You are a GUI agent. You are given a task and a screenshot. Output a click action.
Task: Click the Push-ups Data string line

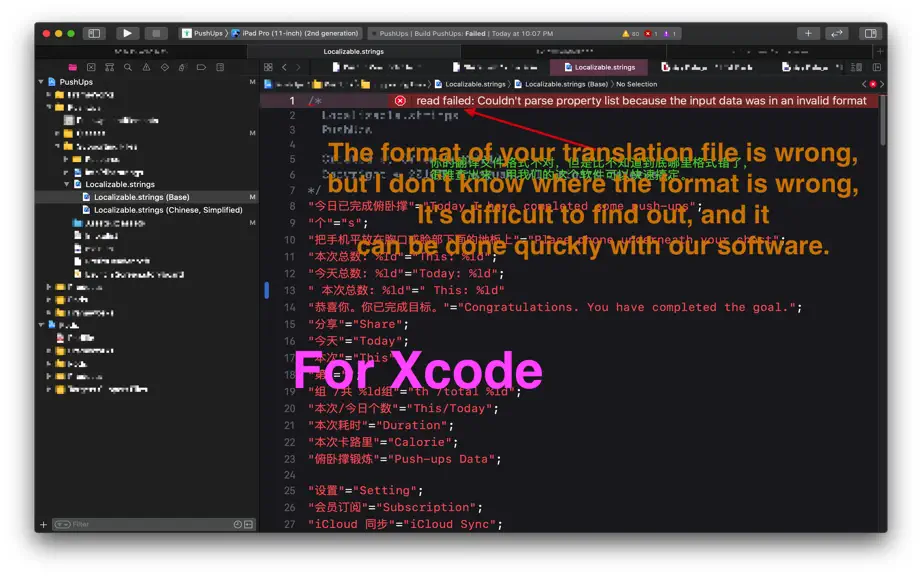tap(405, 460)
